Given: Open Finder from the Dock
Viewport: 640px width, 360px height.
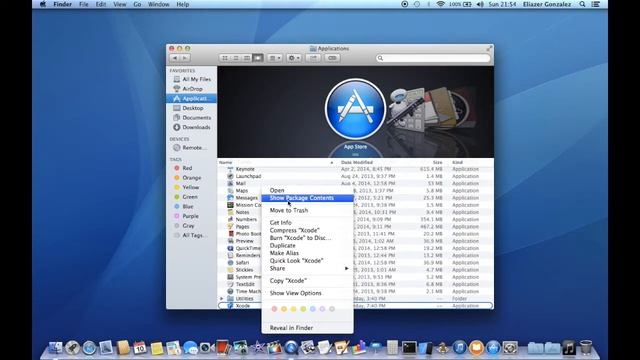Looking at the screenshot, I should click(x=55, y=347).
